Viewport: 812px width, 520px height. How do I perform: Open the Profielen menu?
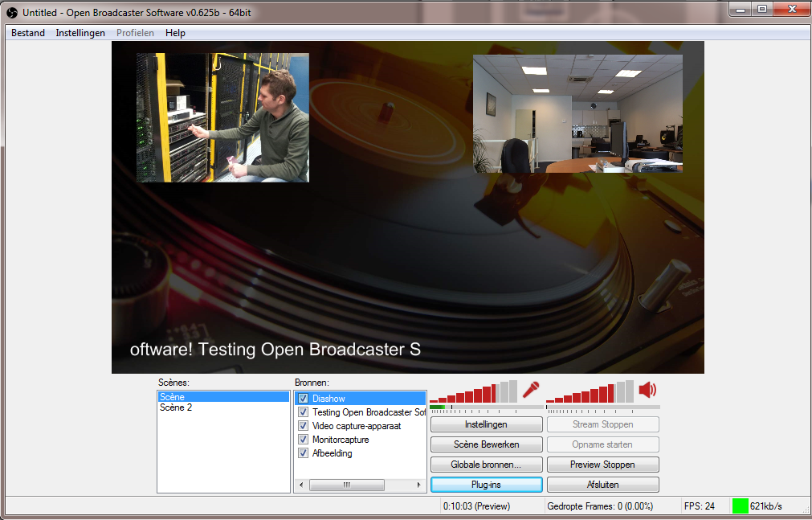135,33
